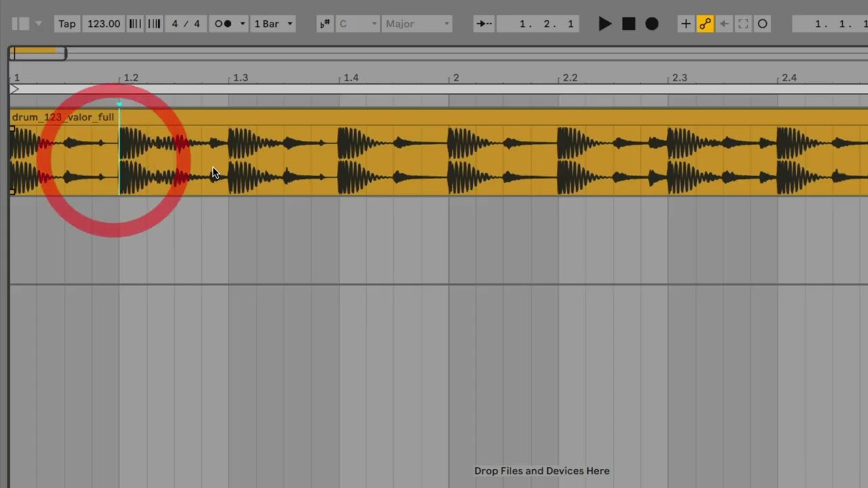
Task: Arm the Arrangement Record button
Action: click(x=652, y=24)
